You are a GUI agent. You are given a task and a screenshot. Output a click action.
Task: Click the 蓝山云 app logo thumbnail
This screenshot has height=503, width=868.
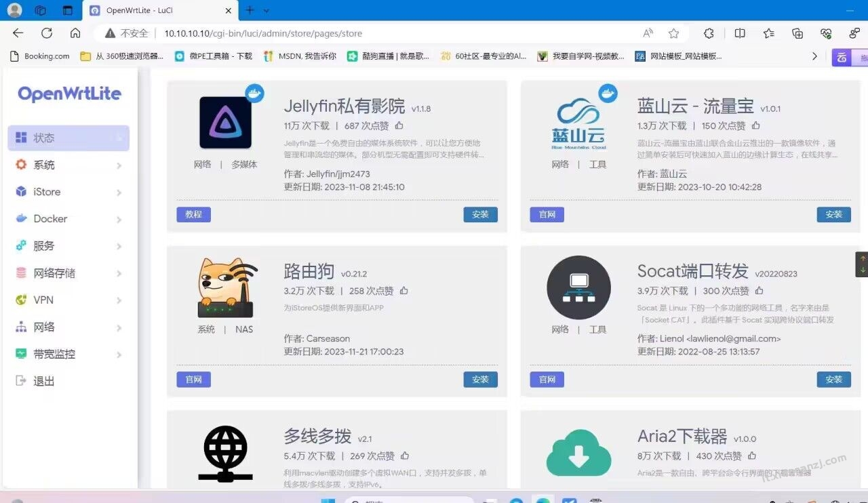(579, 124)
